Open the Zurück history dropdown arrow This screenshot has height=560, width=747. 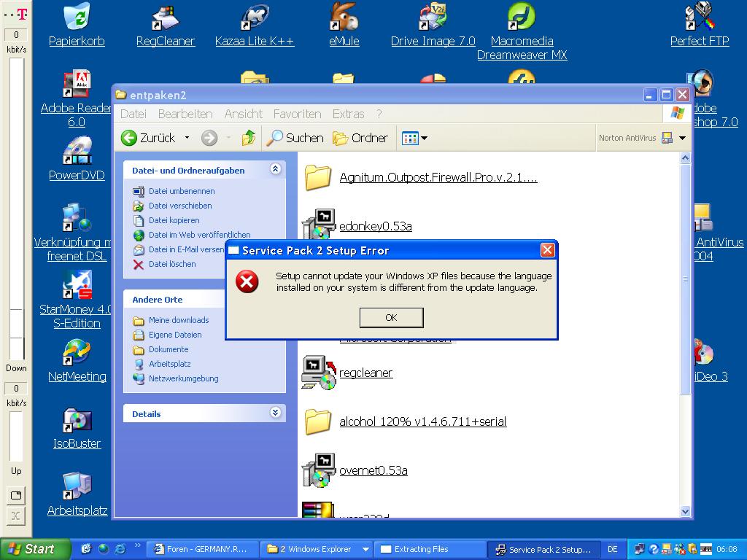[187, 138]
